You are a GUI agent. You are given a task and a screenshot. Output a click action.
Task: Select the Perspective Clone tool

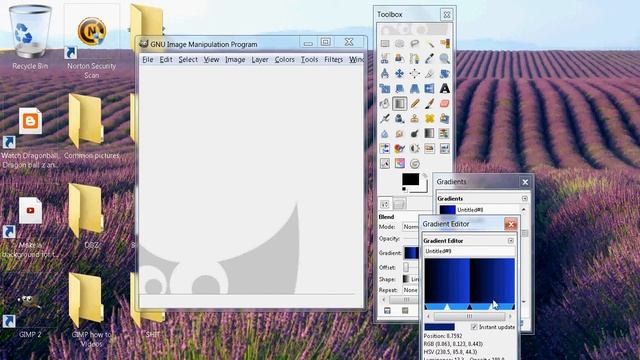click(x=444, y=118)
